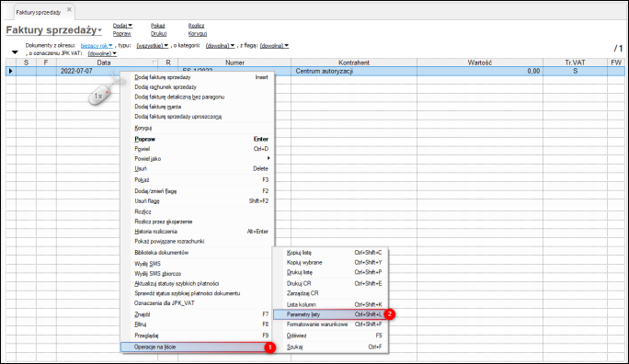Open the bieżący rok period dropdown
This screenshot has width=629, height=364.
click(97, 46)
